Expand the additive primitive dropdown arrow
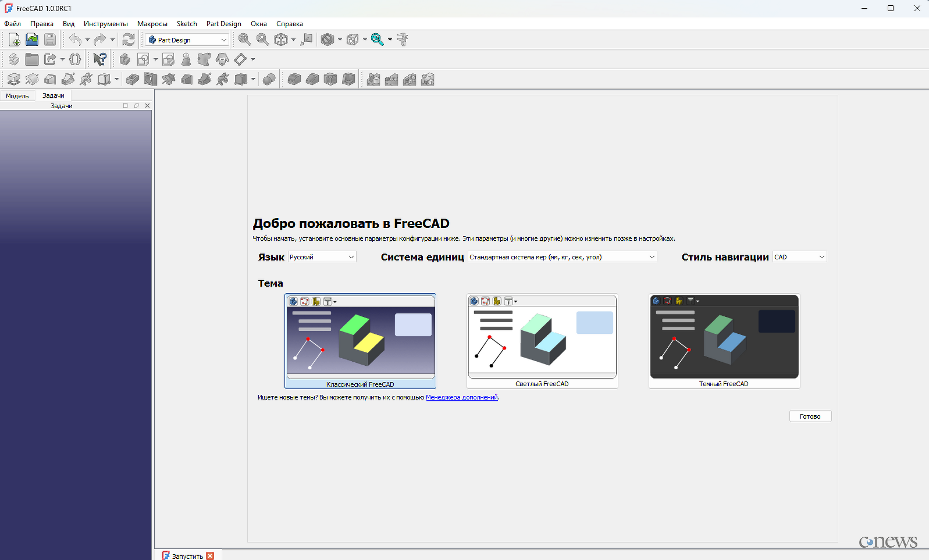 116,79
